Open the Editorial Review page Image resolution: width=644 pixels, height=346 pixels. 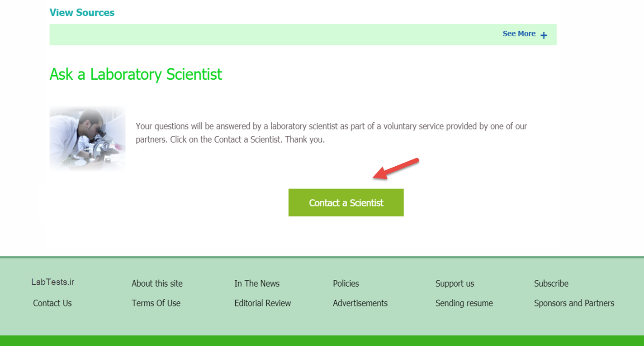(x=262, y=303)
